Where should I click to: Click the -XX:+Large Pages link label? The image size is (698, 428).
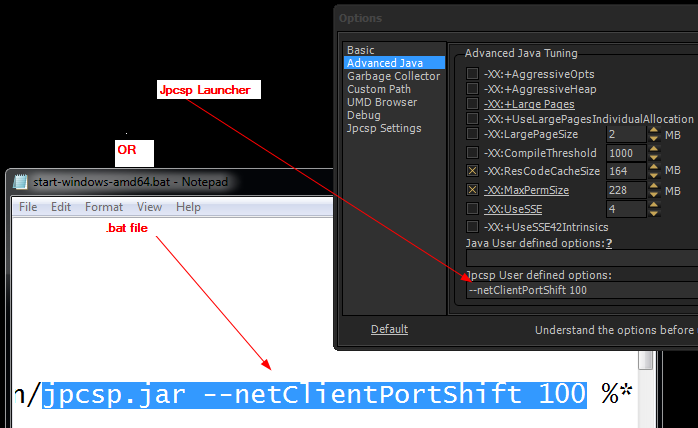pos(529,104)
